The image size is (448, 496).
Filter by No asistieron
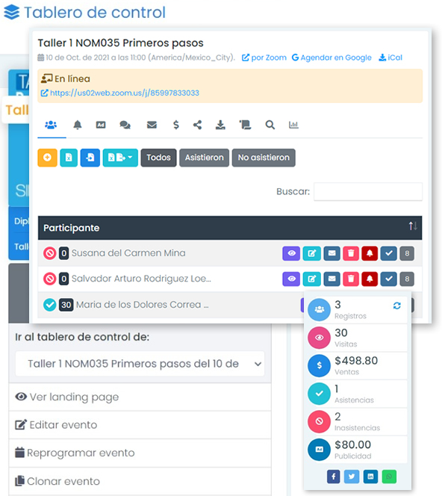click(264, 158)
